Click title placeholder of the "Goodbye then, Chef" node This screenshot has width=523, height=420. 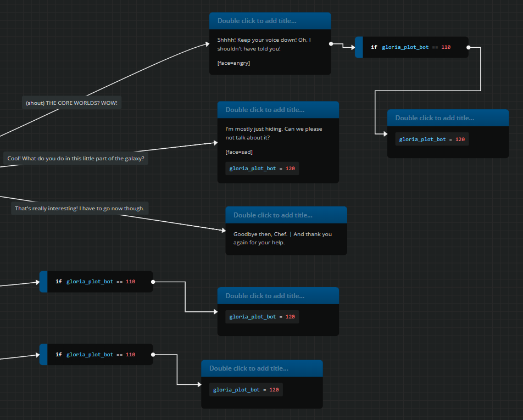(272, 215)
